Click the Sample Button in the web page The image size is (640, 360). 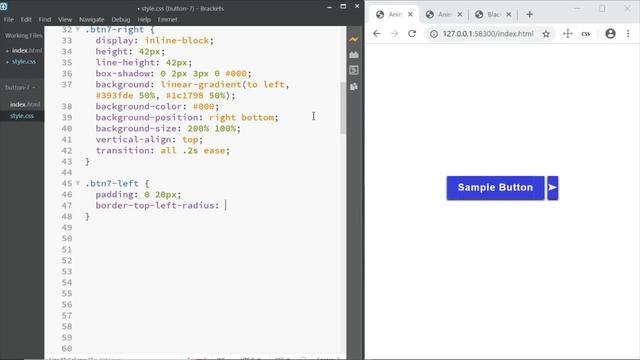coord(495,188)
